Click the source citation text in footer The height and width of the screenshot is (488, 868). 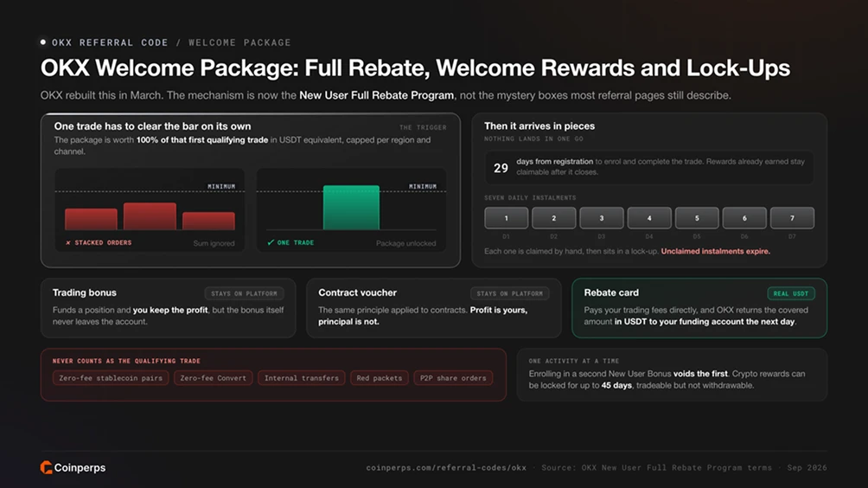click(656, 467)
